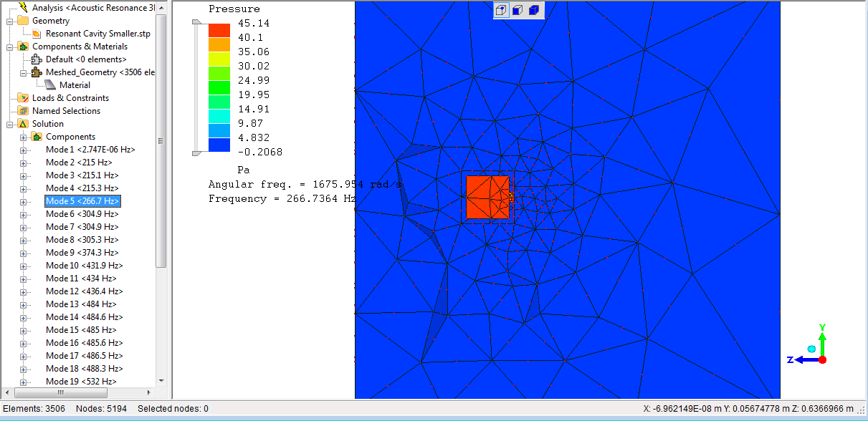868x421 pixels.
Task: Collapse the Meshed_Geometry node
Action: coord(24,72)
